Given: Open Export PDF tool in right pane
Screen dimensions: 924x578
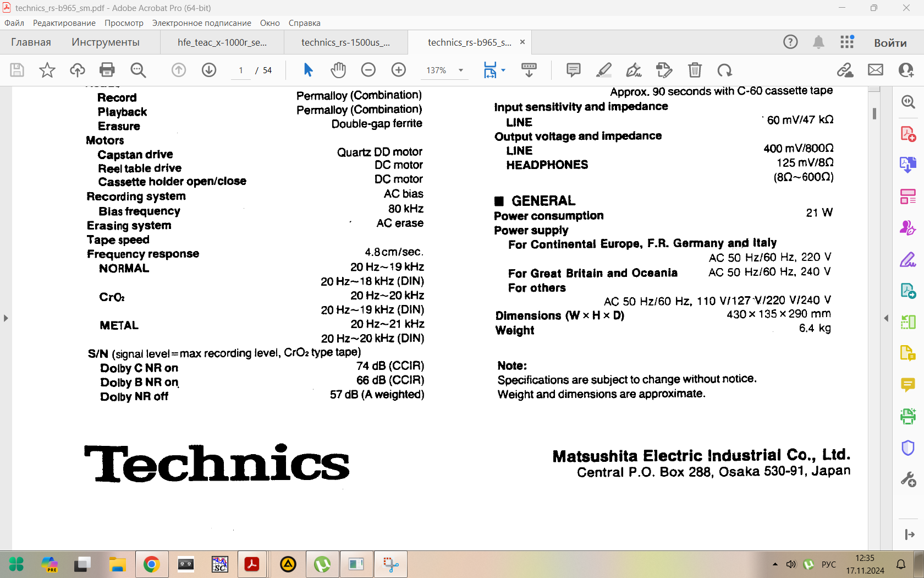Looking at the screenshot, I should [908, 165].
